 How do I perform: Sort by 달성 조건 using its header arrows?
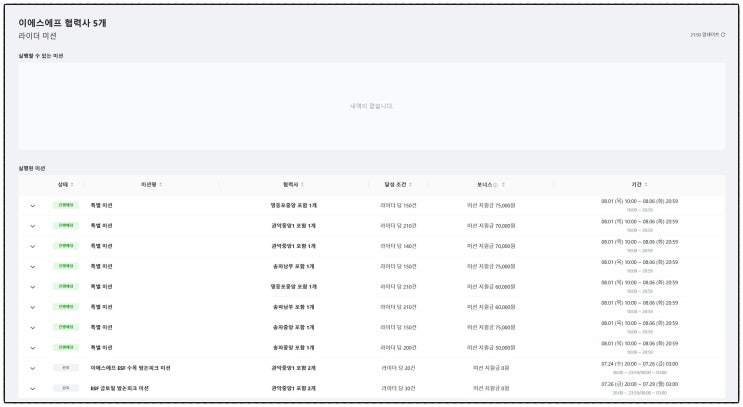pyautogui.click(x=410, y=184)
